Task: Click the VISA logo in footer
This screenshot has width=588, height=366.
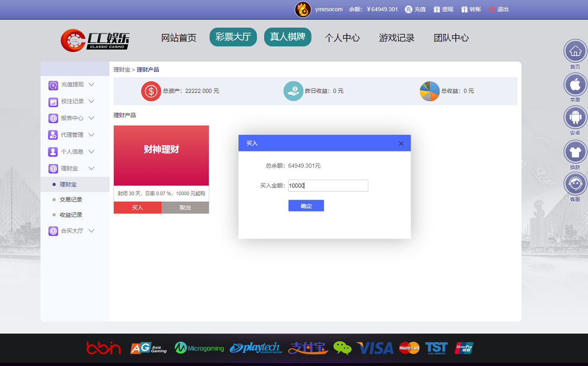Action: (375, 348)
